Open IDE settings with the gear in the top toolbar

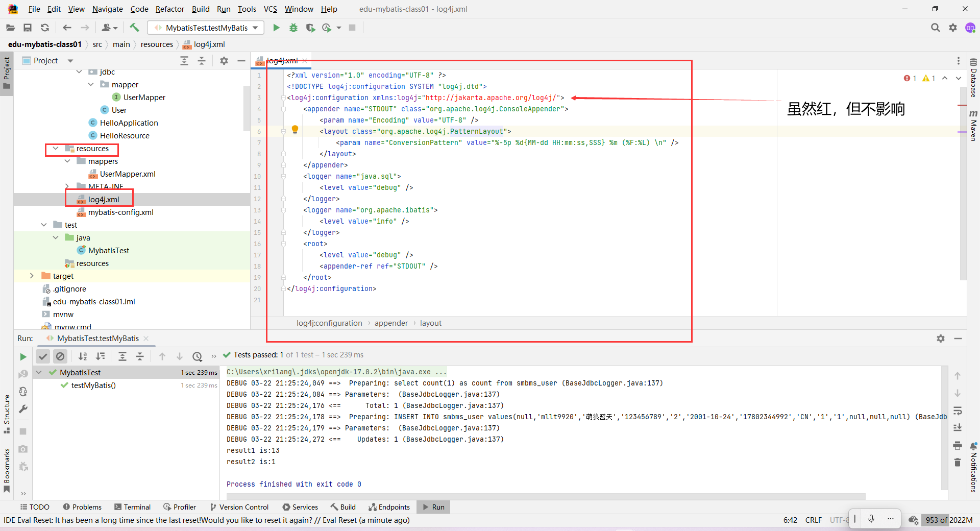[953, 28]
